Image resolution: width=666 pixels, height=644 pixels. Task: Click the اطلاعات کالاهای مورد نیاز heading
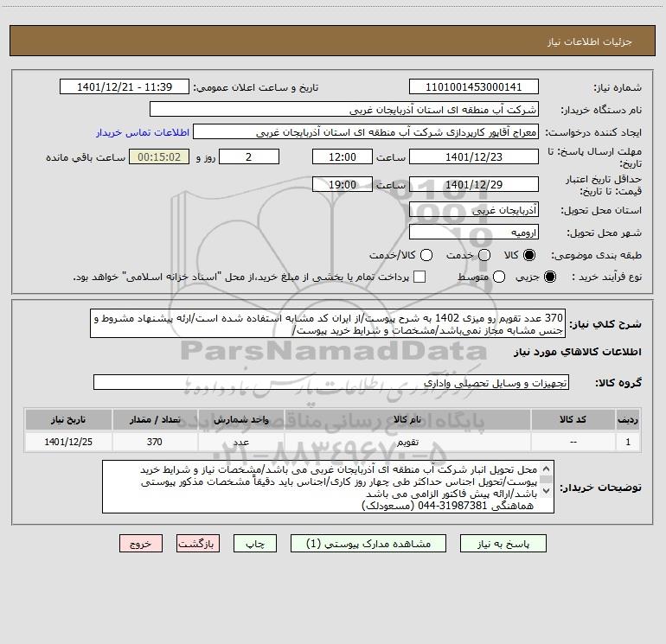577,352
